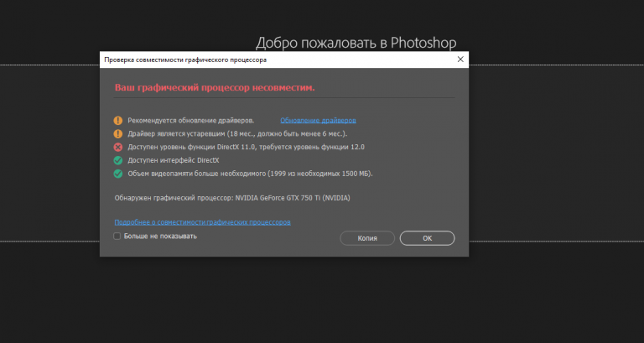Click the green check icon beside "Объем видеопамяти" line

118,174
